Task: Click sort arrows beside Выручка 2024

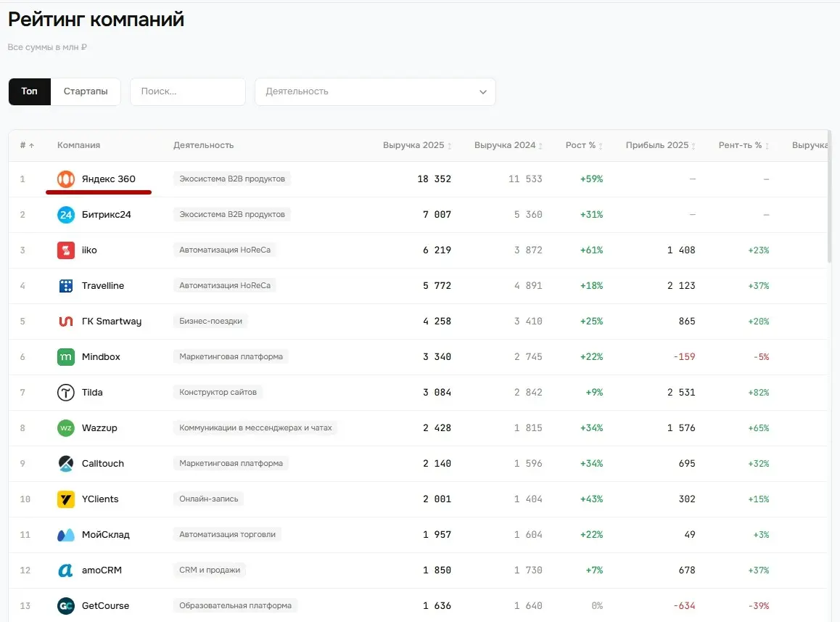Action: (x=540, y=146)
